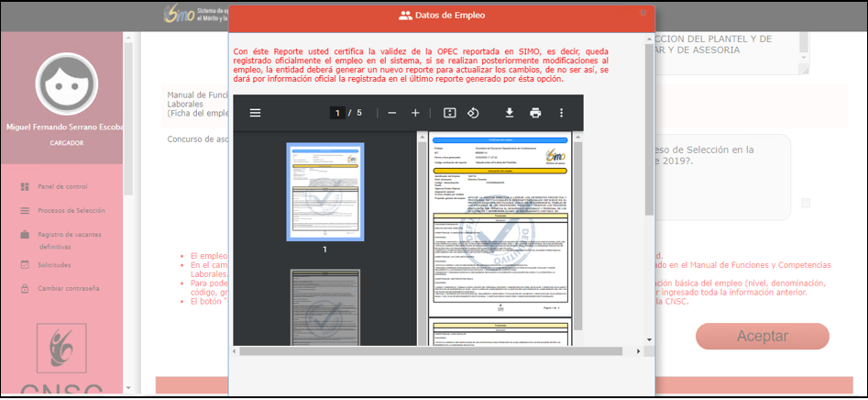Screen dimensions: 868x400
Task: Select Cambiar contraseña in sidebar
Action: (x=68, y=288)
